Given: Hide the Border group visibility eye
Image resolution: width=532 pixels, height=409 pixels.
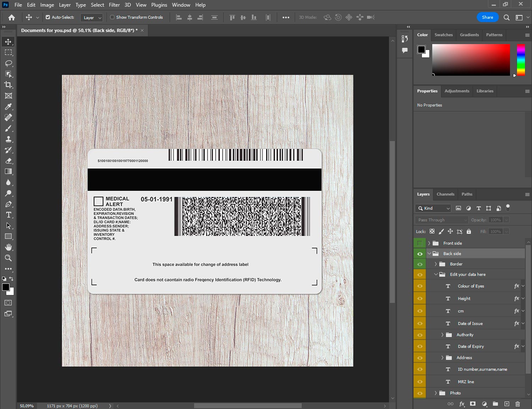Looking at the screenshot, I should tap(420, 264).
